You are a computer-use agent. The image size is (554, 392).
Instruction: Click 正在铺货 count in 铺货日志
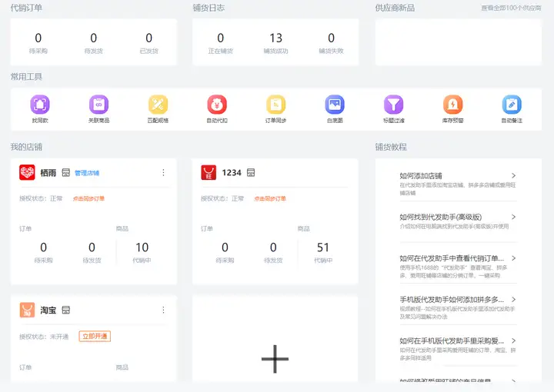tap(221, 38)
